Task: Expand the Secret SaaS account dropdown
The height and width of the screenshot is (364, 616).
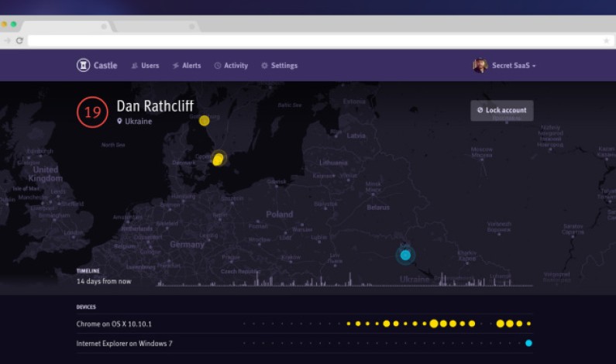Action: pyautogui.click(x=513, y=66)
